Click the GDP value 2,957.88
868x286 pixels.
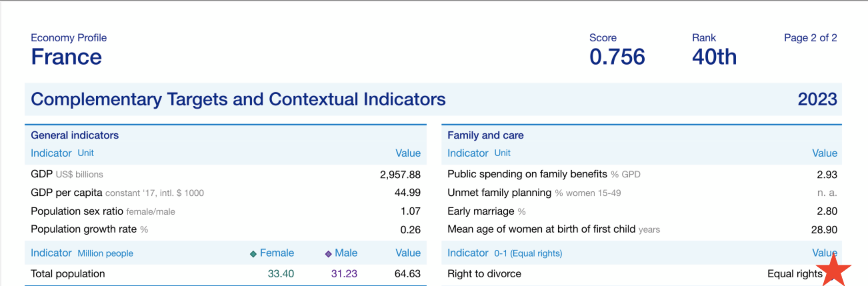[400, 174]
